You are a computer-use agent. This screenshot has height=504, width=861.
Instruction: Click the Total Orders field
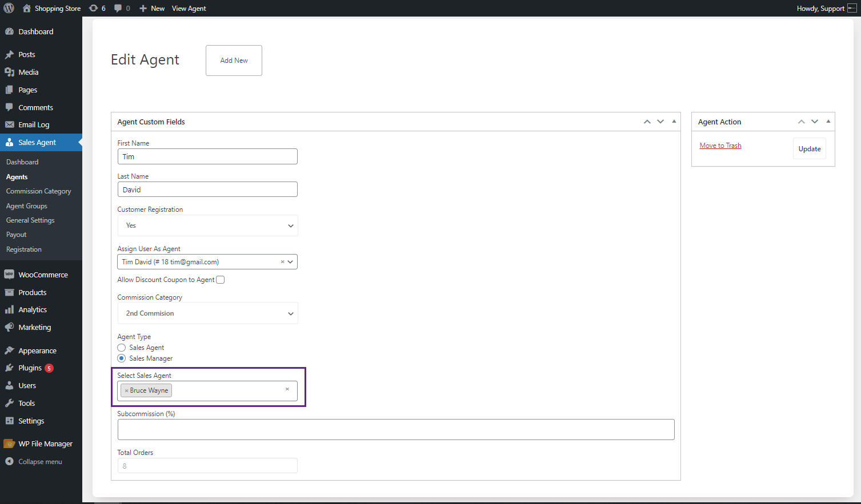click(x=208, y=466)
